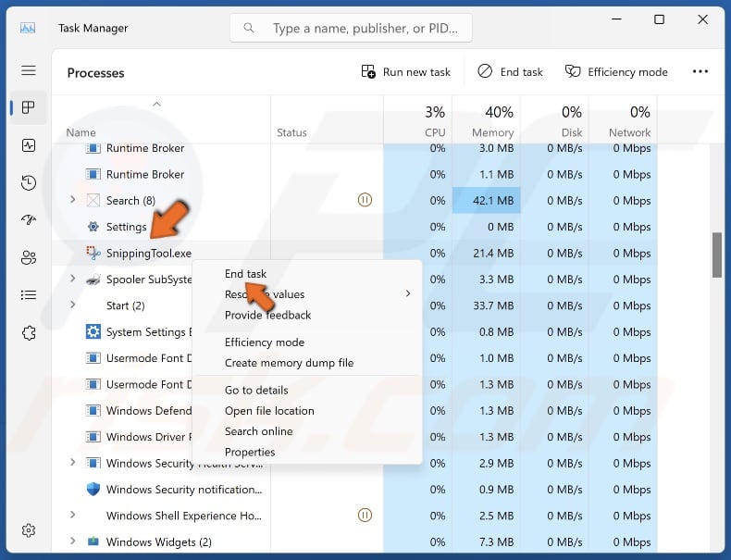Image resolution: width=731 pixels, height=560 pixels.
Task: Click the Search process icon
Action: point(93,201)
